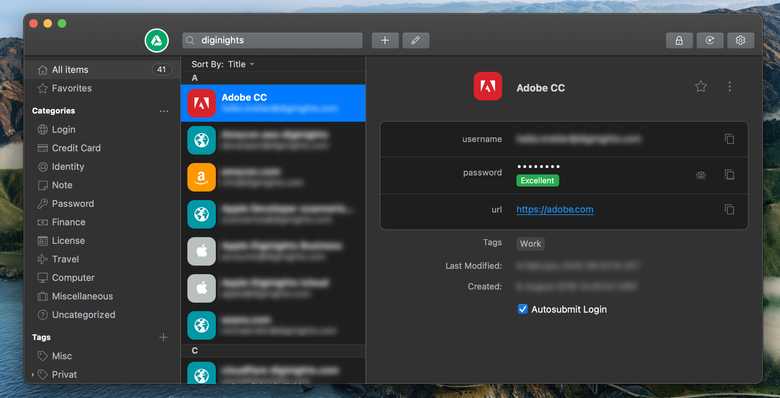780x398 pixels.
Task: Open the Sort By Title dropdown
Action: click(223, 64)
